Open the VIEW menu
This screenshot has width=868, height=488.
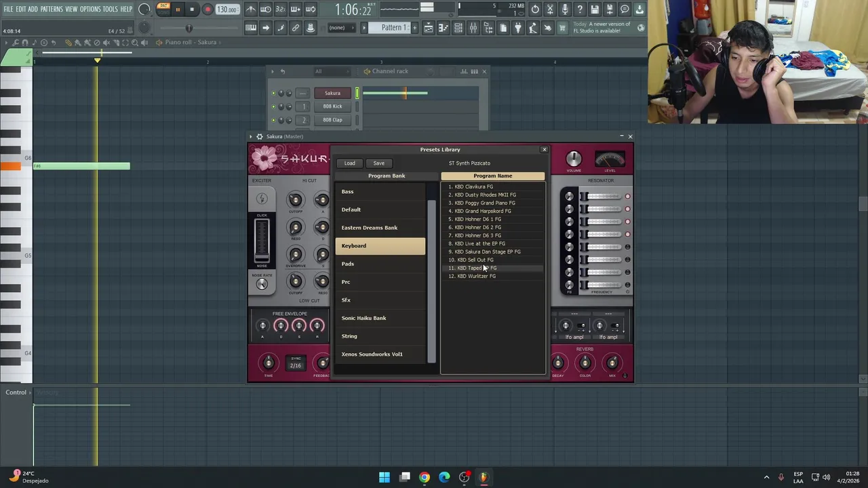71,9
